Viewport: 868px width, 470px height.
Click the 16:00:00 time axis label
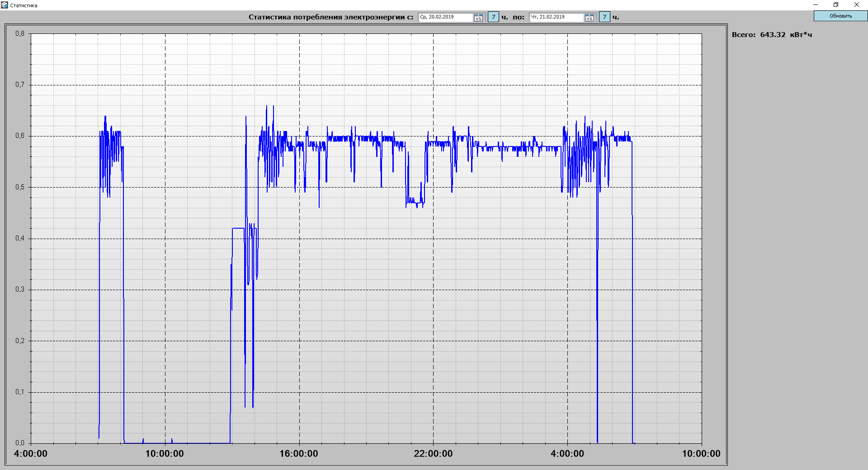coord(298,454)
